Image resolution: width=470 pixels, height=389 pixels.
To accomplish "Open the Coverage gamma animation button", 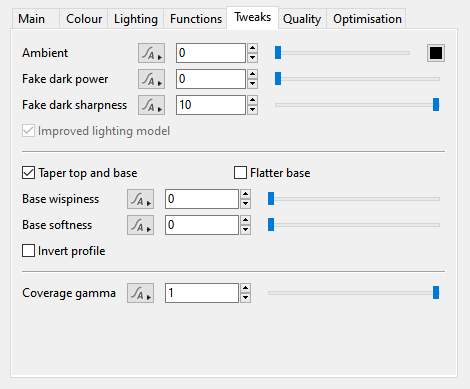I will click(x=140, y=293).
